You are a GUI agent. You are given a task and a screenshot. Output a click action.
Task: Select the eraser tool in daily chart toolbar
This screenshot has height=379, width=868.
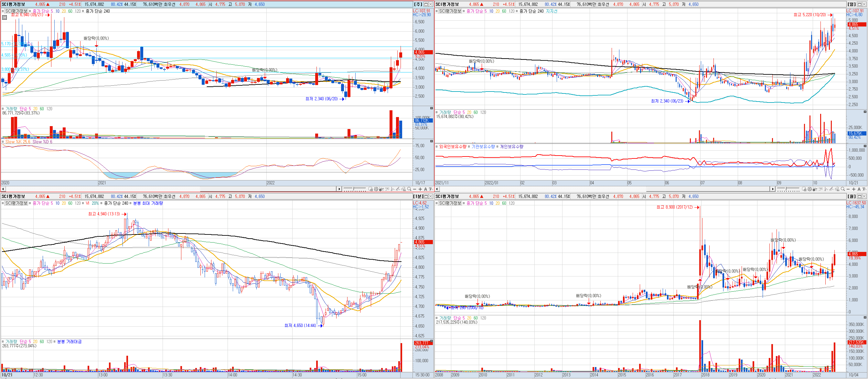pos(837,189)
